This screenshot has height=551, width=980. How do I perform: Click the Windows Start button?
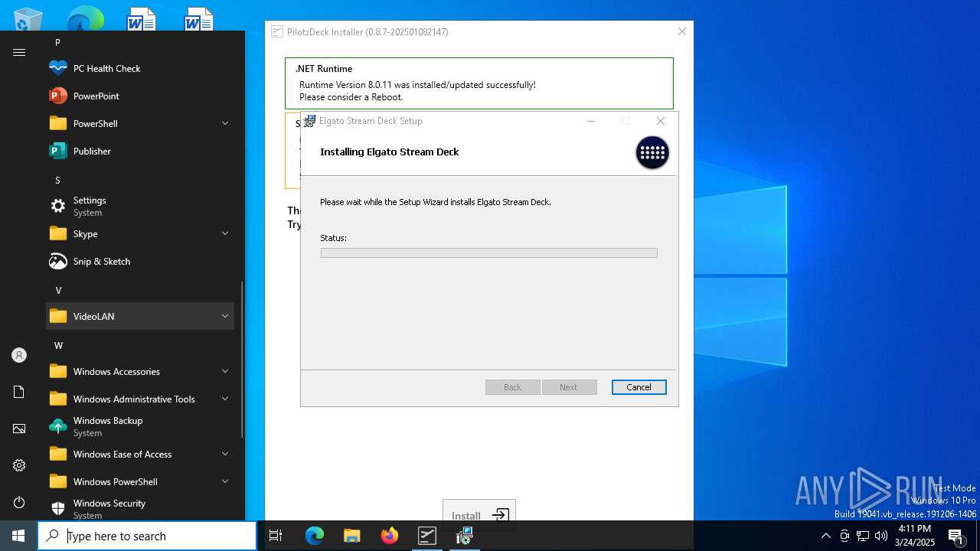(18, 536)
